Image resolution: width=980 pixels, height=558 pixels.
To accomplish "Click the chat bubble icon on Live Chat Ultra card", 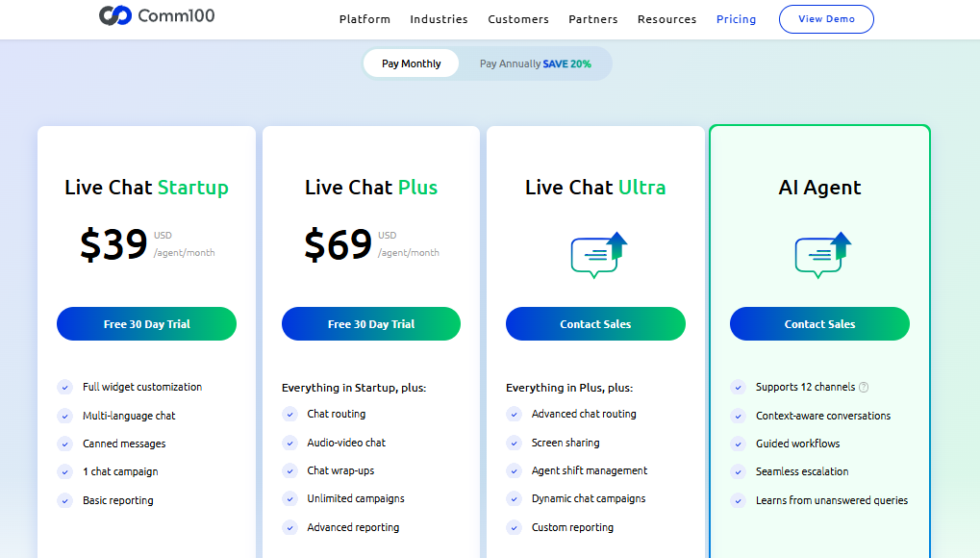I will (x=595, y=255).
